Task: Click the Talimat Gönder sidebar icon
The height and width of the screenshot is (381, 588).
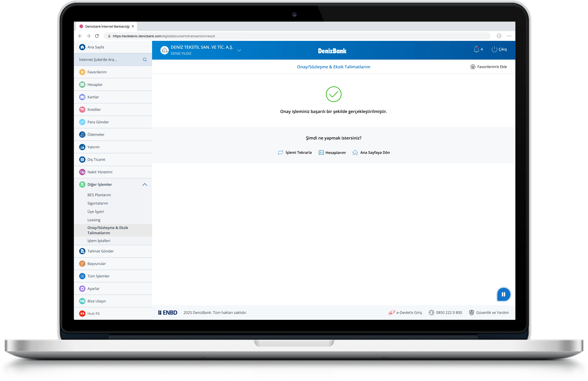Action: [82, 251]
